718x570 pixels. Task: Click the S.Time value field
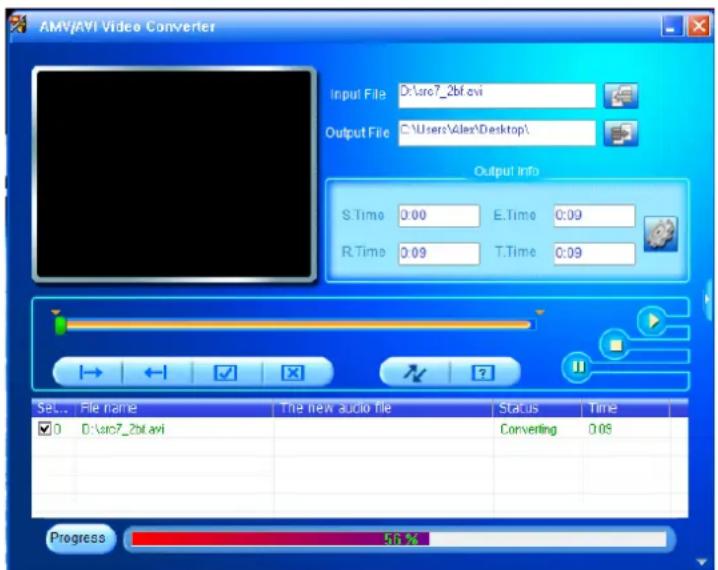point(439,216)
